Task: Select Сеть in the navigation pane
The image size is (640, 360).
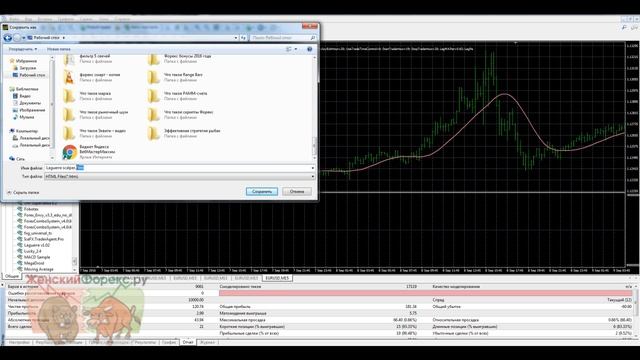Action: click(17, 159)
